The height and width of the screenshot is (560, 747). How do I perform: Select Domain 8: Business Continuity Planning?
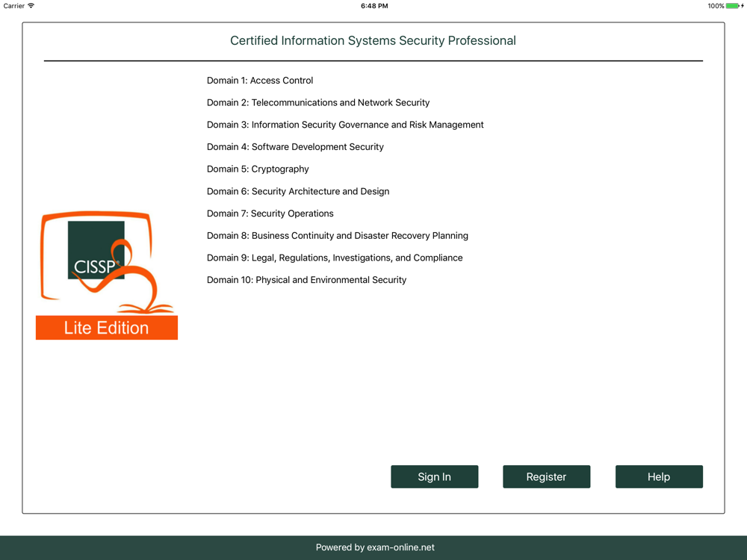point(338,236)
